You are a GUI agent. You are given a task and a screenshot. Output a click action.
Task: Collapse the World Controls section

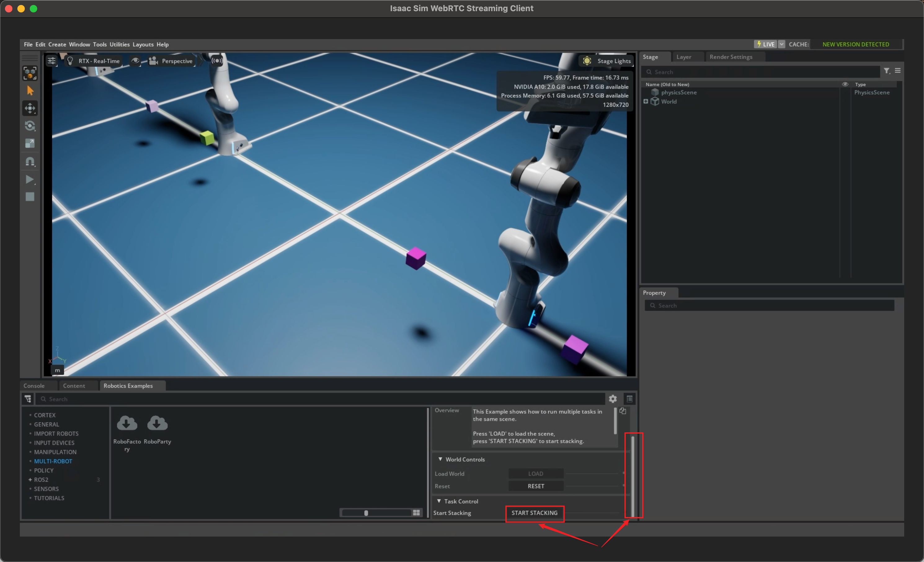click(x=440, y=459)
